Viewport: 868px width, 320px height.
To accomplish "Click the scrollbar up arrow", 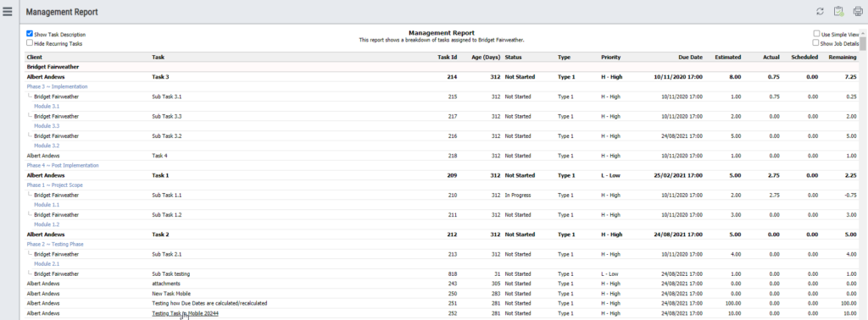I will tap(863, 33).
